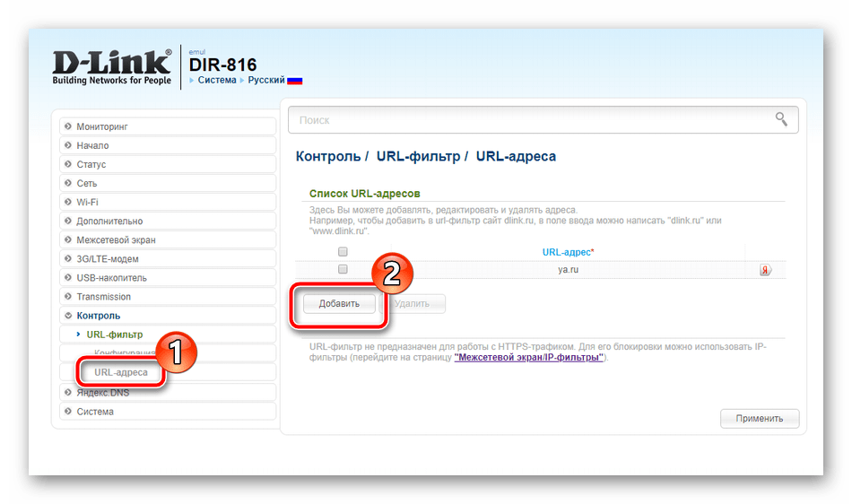
Task: Click the search magnifier icon
Action: (x=781, y=119)
